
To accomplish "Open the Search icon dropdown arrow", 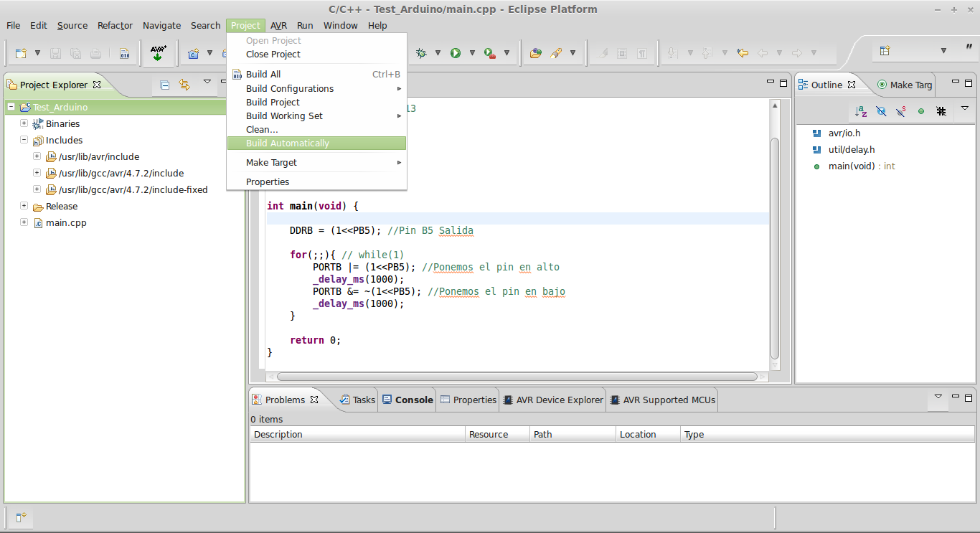I will [573, 53].
